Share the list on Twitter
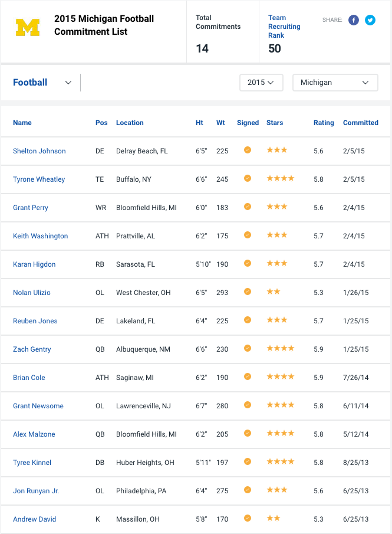392x534 pixels. click(x=370, y=20)
